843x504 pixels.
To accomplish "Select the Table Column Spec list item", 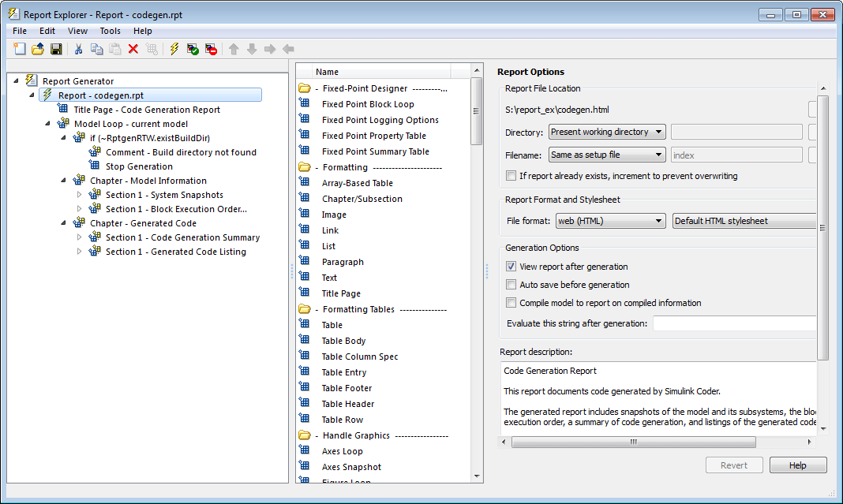I will [360, 357].
